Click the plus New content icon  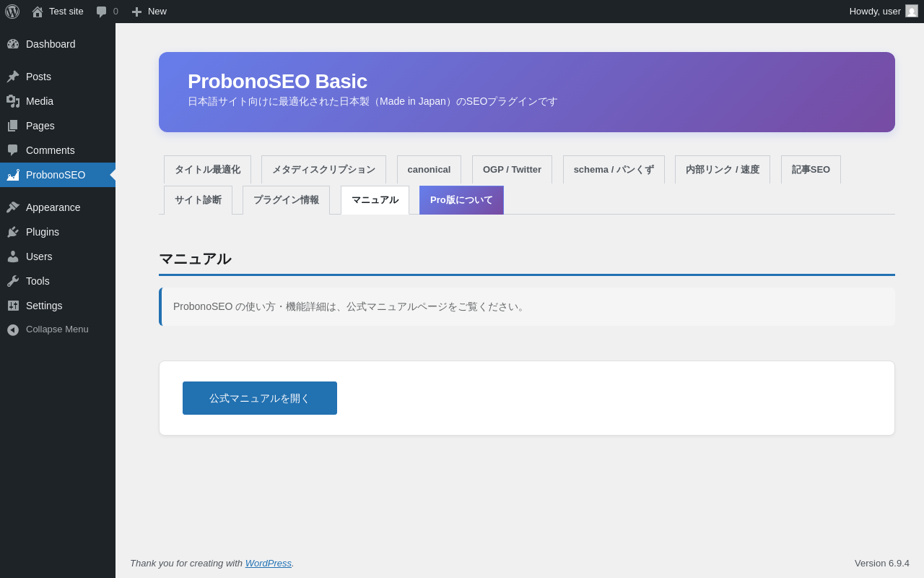(x=136, y=12)
